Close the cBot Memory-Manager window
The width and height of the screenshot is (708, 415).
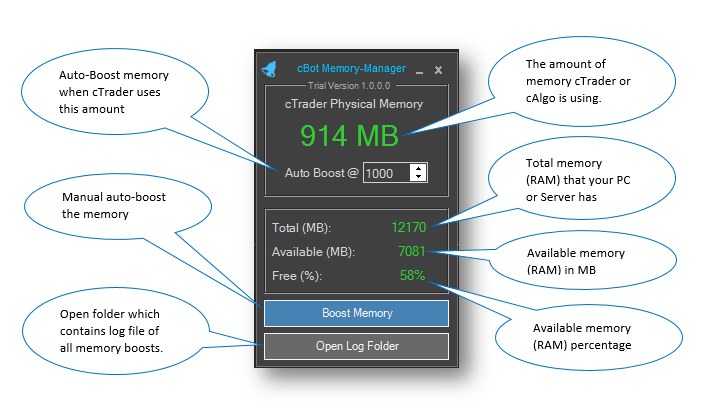[438, 70]
